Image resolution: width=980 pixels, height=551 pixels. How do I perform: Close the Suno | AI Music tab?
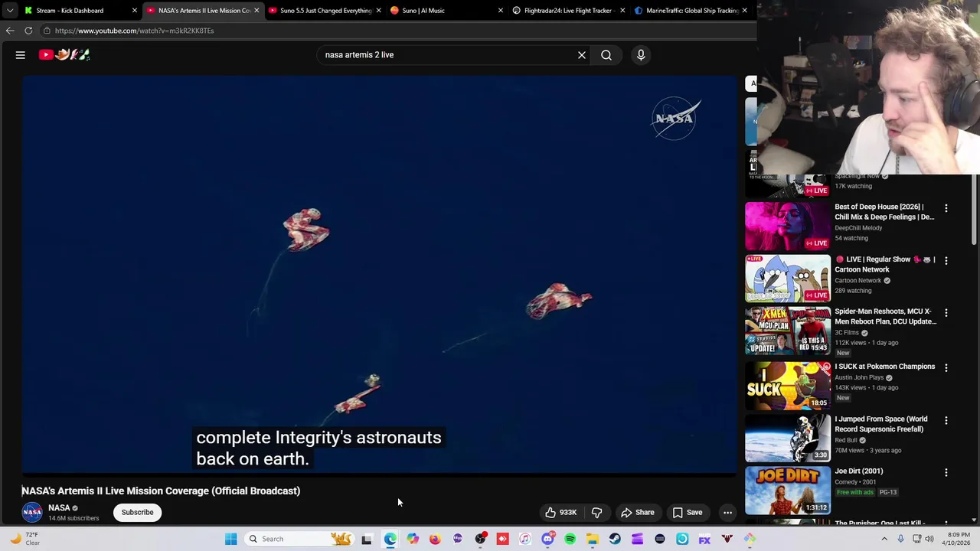tap(501, 11)
